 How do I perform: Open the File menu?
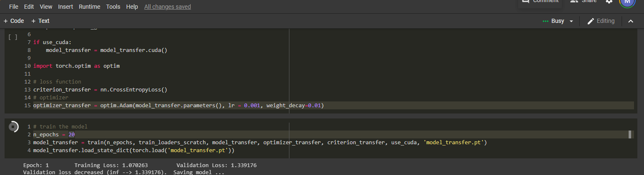pos(14,7)
